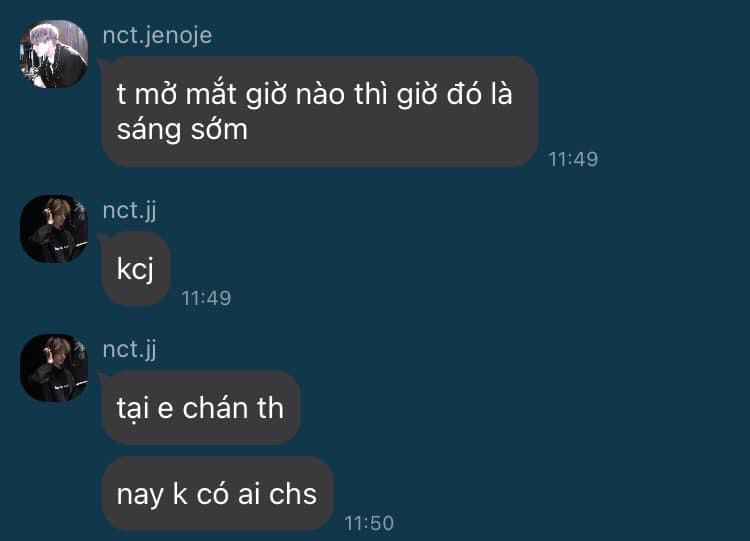Select the 'tại e chán th' message bubble
This screenshot has height=541, width=750.
(x=201, y=408)
